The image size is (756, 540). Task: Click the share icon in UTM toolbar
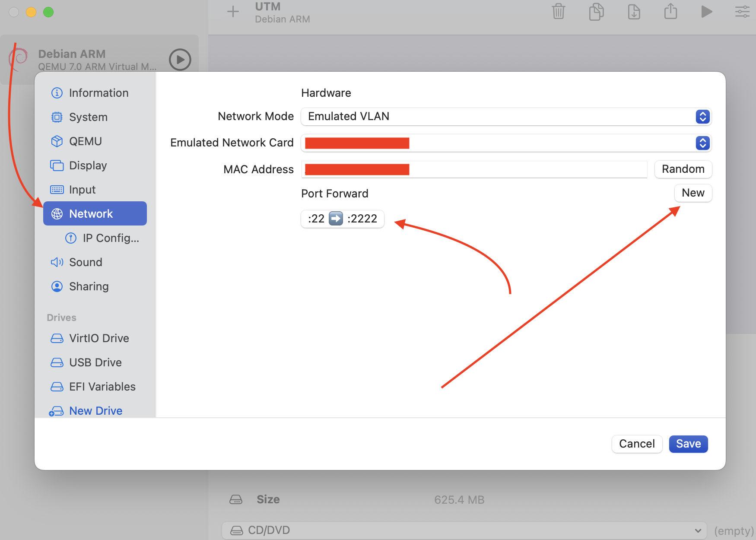point(670,12)
